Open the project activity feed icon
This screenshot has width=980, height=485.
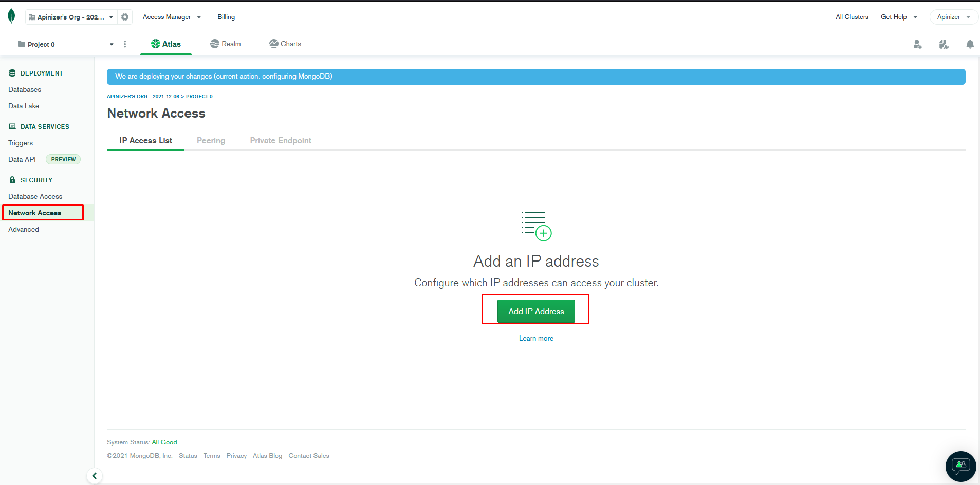click(x=944, y=44)
